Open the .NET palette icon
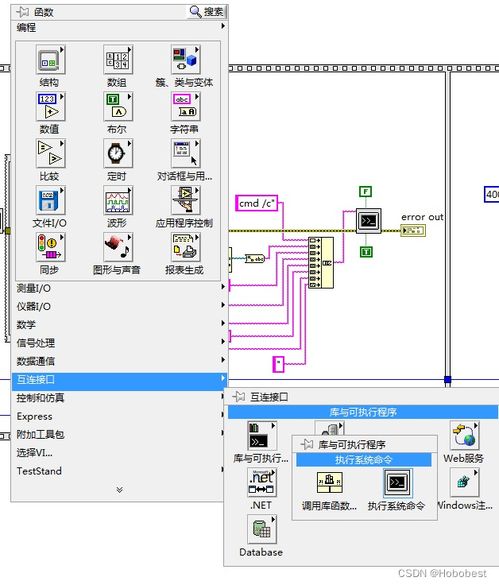 [x=262, y=482]
